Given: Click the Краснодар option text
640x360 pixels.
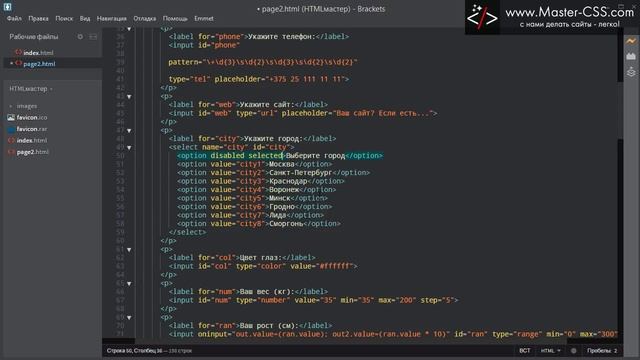Looking at the screenshot, I should tap(288, 181).
